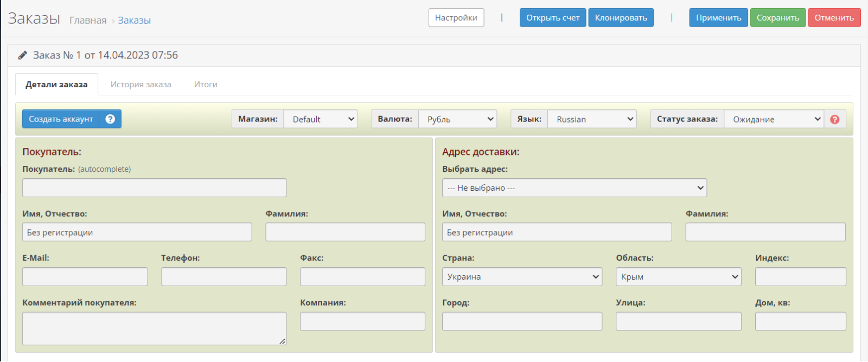Click the pencil icon beside the order title
This screenshot has height=362, width=868.
(23, 55)
